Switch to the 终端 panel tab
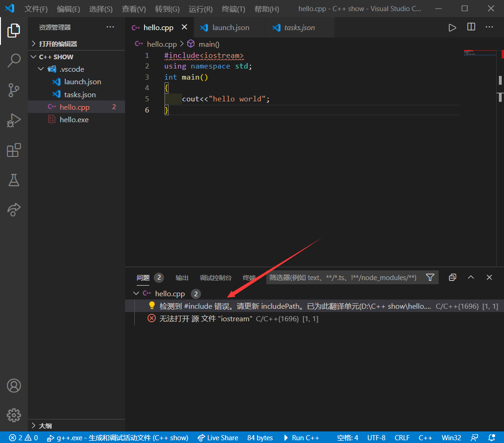Screen dimensions: 504x443 pyautogui.click(x=249, y=277)
